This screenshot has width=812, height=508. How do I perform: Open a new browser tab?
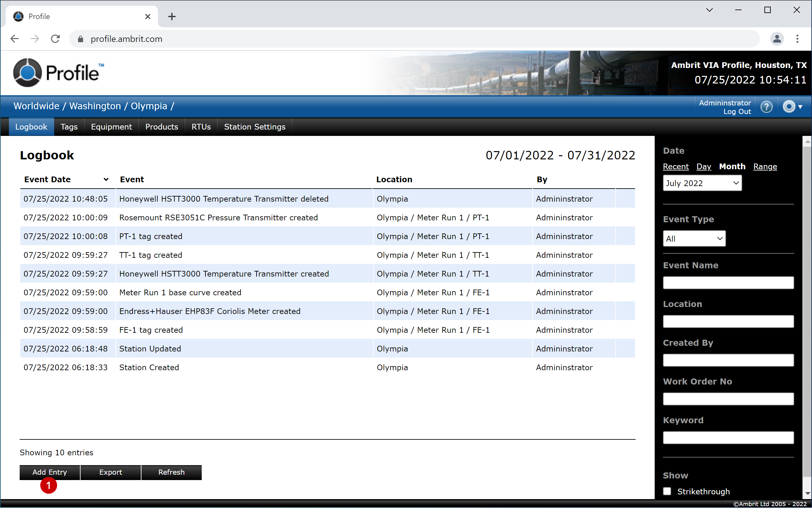pos(172,17)
